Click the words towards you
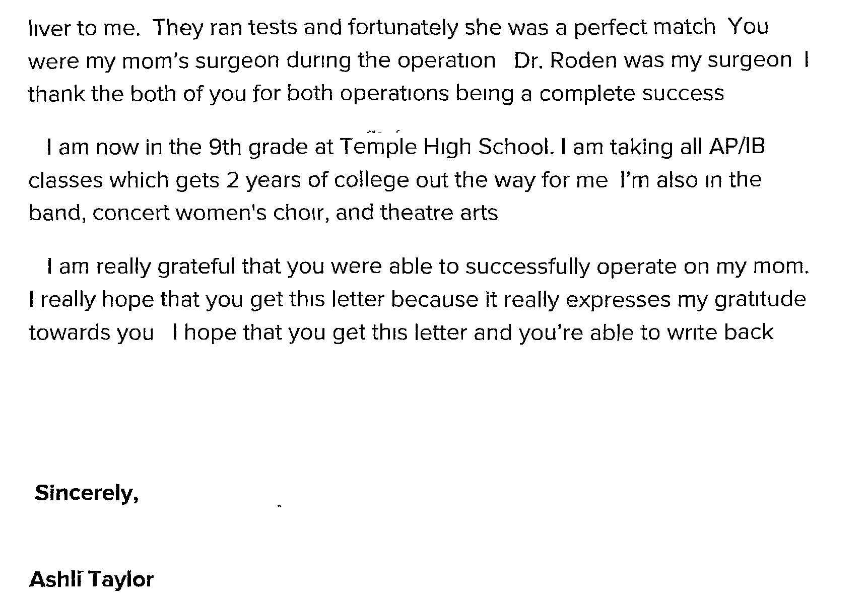Image resolution: width=868 pixels, height=596 pixels. click(91, 333)
